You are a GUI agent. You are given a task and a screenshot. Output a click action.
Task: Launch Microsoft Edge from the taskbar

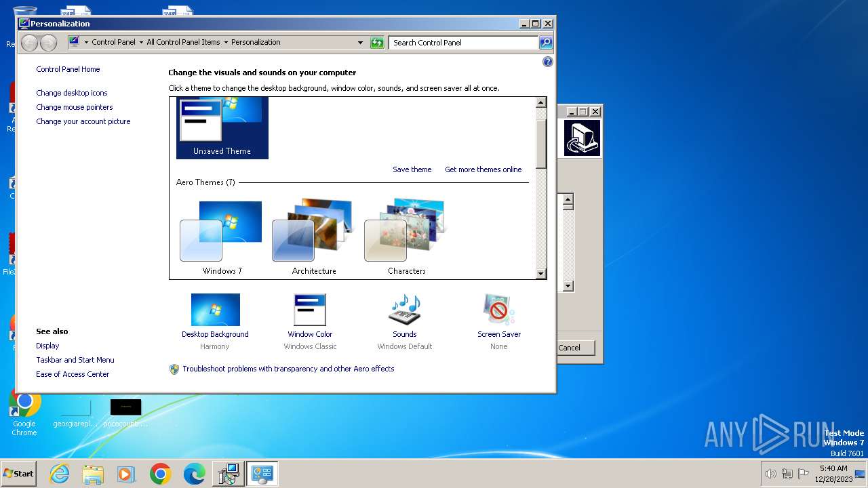tap(194, 474)
